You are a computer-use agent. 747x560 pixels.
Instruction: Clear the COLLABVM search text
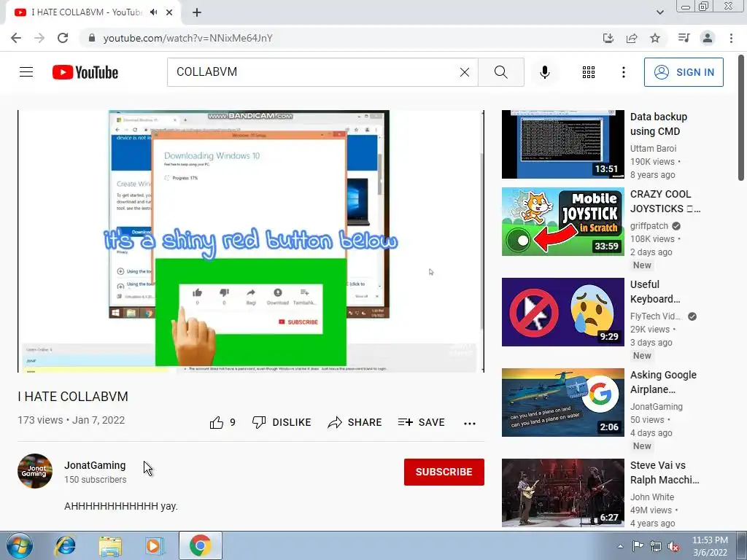(x=465, y=72)
